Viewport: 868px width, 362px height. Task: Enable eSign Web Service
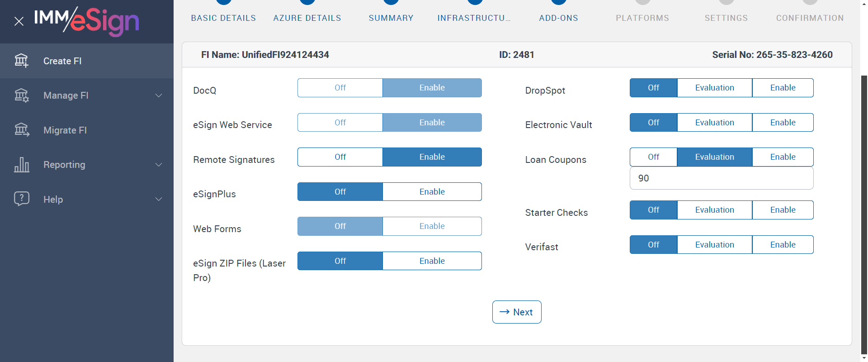click(x=432, y=123)
